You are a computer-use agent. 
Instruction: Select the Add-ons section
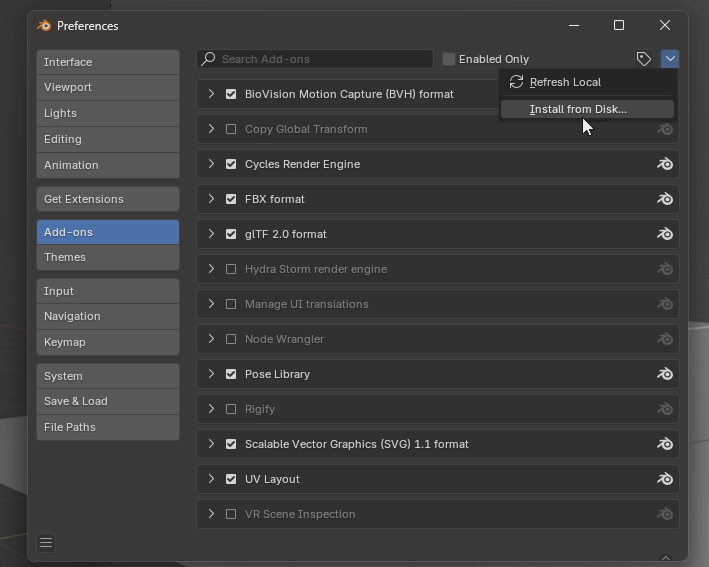[108, 232]
